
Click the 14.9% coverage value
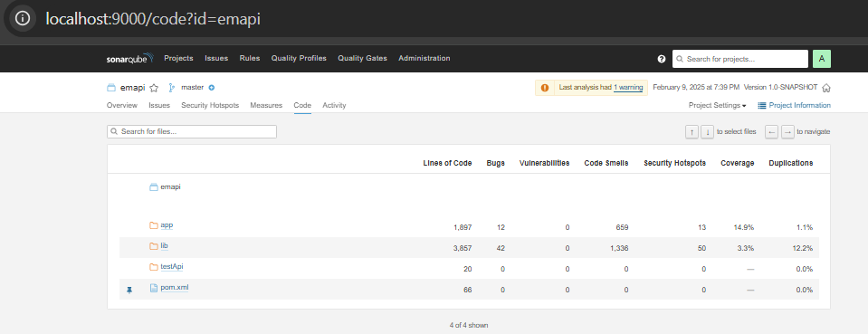point(744,228)
